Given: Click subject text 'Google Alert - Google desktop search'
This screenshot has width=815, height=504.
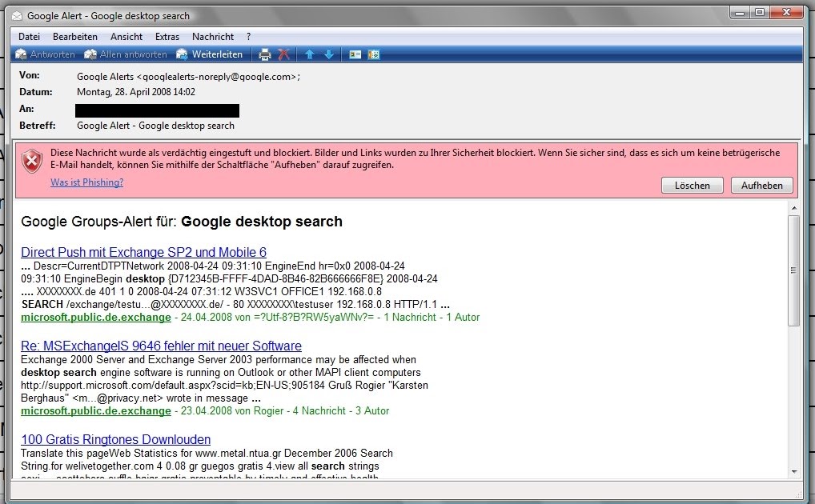Looking at the screenshot, I should tap(155, 126).
